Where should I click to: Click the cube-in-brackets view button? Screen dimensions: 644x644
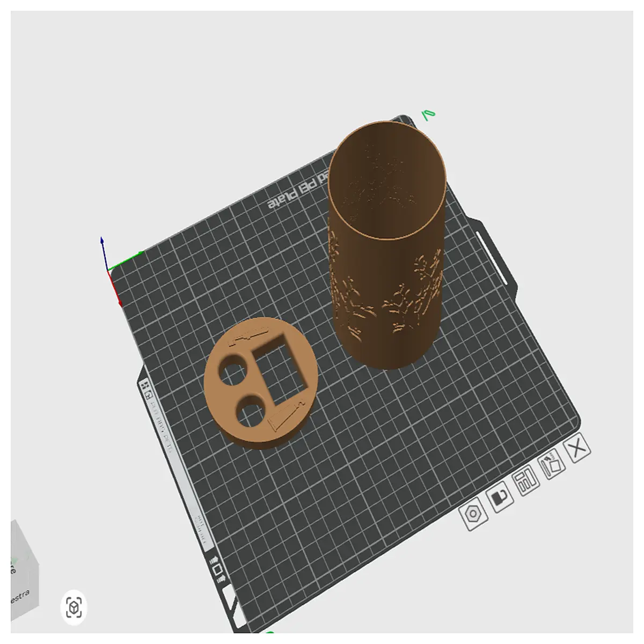click(74, 608)
